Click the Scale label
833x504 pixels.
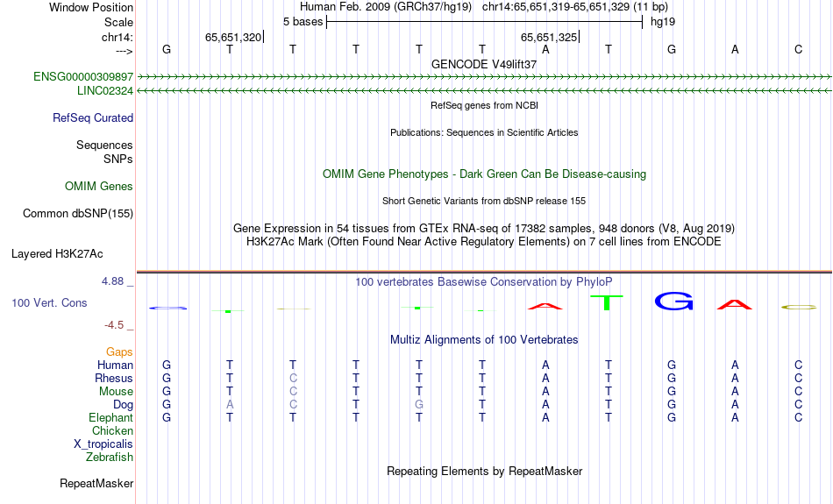tap(119, 22)
